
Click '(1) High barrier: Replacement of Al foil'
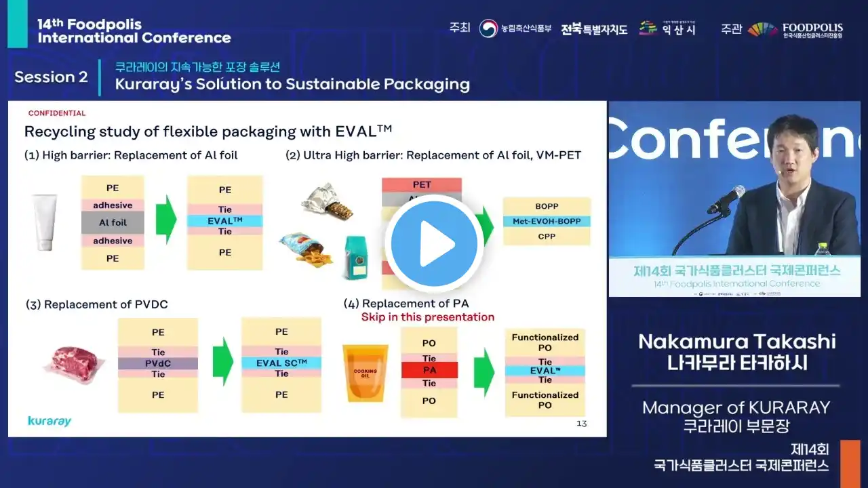tap(131, 155)
